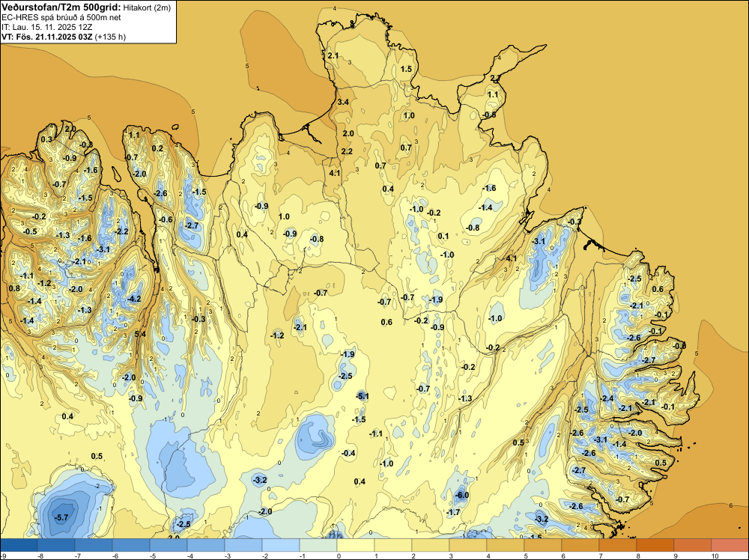
Task: Click the "-0.6" temperature value on the map
Action: tap(166, 219)
